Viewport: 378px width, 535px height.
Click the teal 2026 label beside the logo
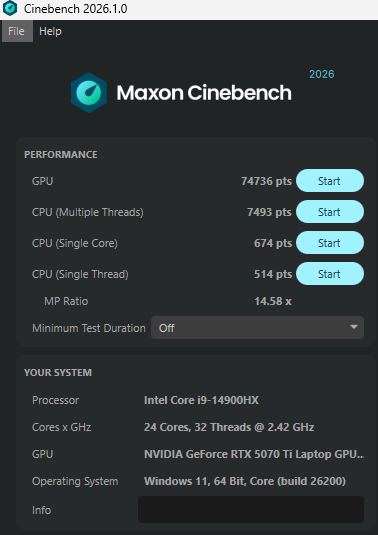coord(322,74)
